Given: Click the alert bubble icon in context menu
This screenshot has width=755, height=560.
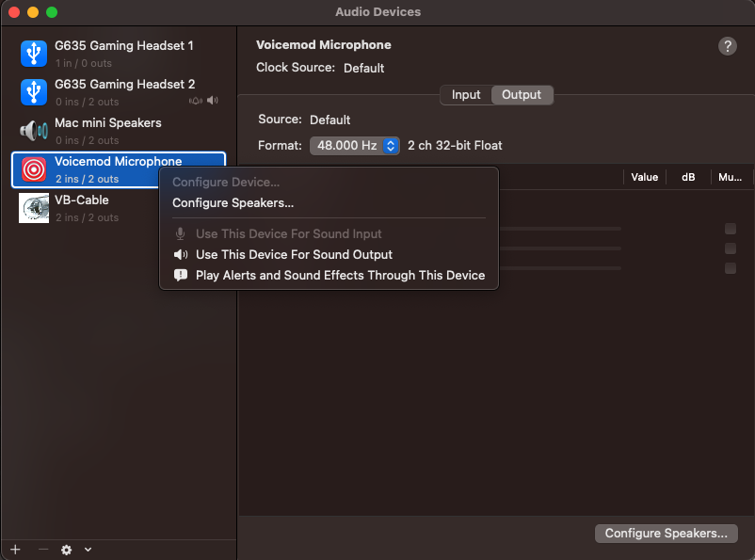Looking at the screenshot, I should click(x=181, y=276).
